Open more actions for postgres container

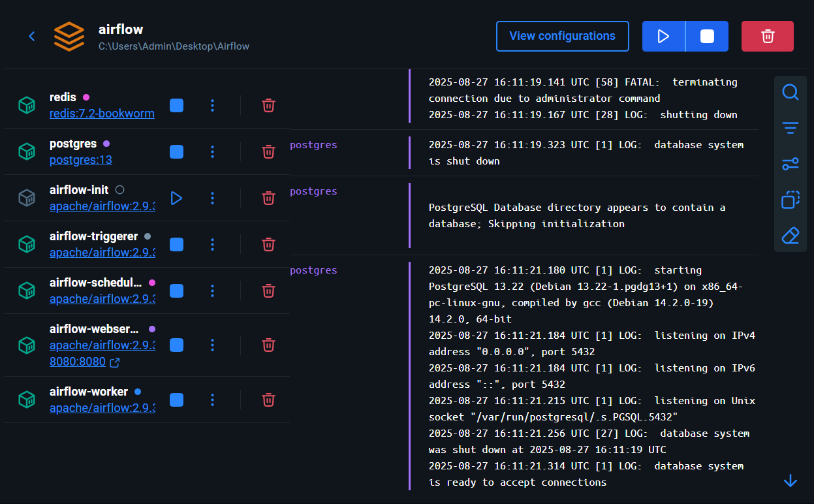point(212,151)
